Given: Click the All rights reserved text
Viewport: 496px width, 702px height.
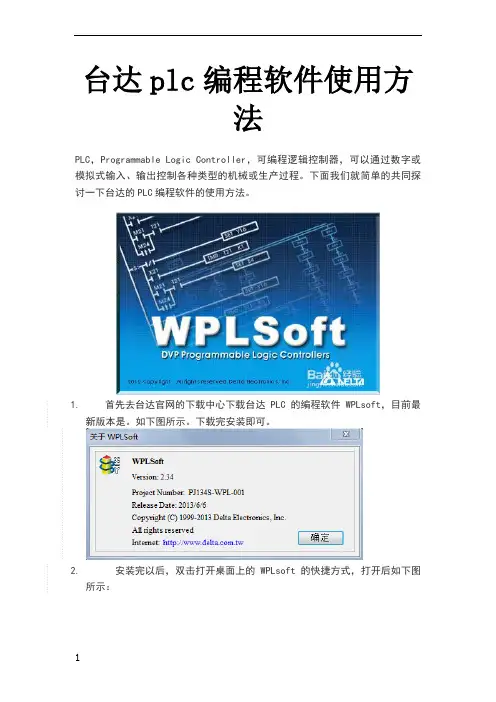Looking at the screenshot, I should (x=162, y=530).
